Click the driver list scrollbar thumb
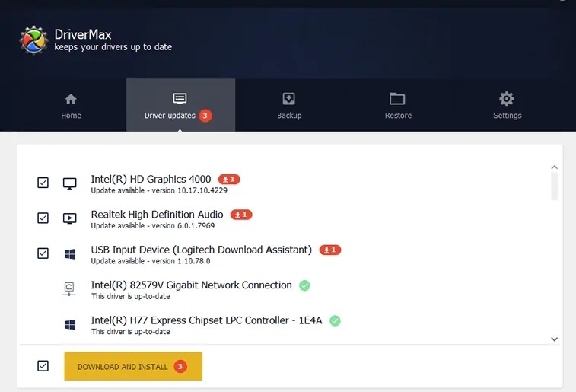The width and height of the screenshot is (576, 392). (x=555, y=186)
